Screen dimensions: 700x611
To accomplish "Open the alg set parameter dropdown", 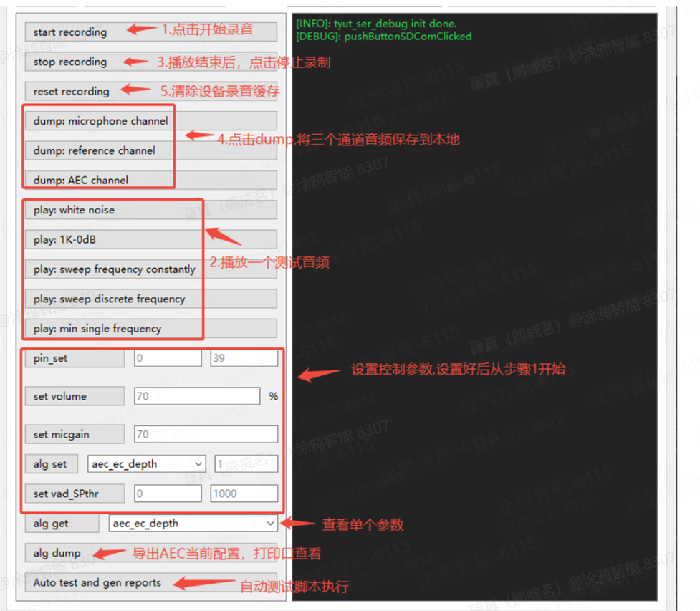I will coord(146,464).
